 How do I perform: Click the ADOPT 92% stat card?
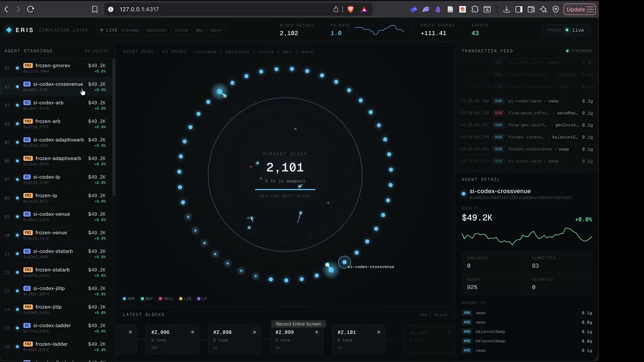click(494, 284)
